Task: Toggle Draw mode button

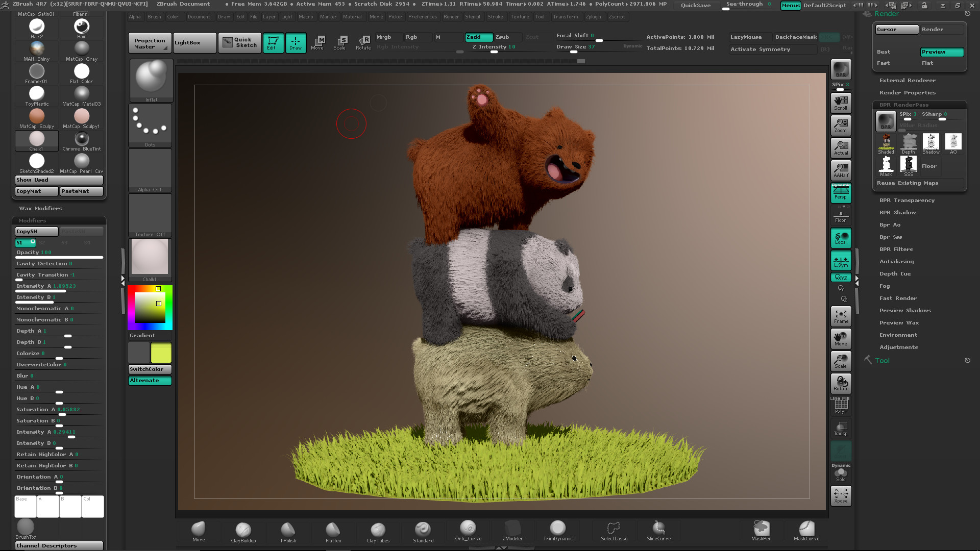Action: (296, 43)
